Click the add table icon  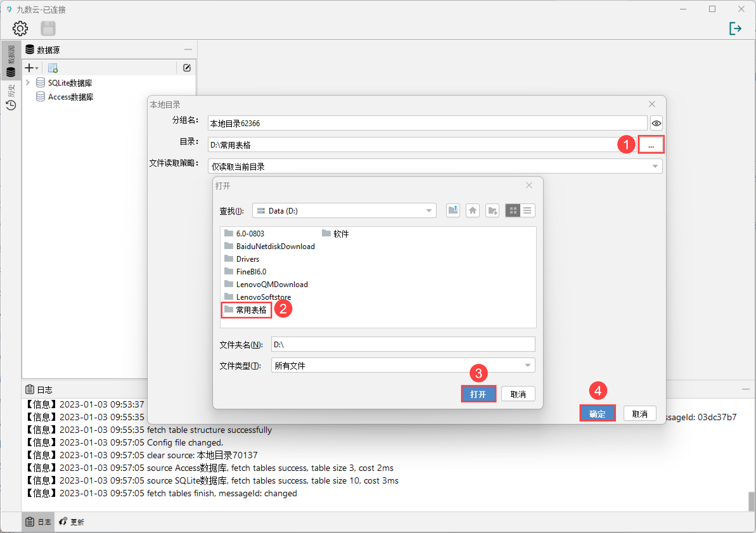coord(53,68)
